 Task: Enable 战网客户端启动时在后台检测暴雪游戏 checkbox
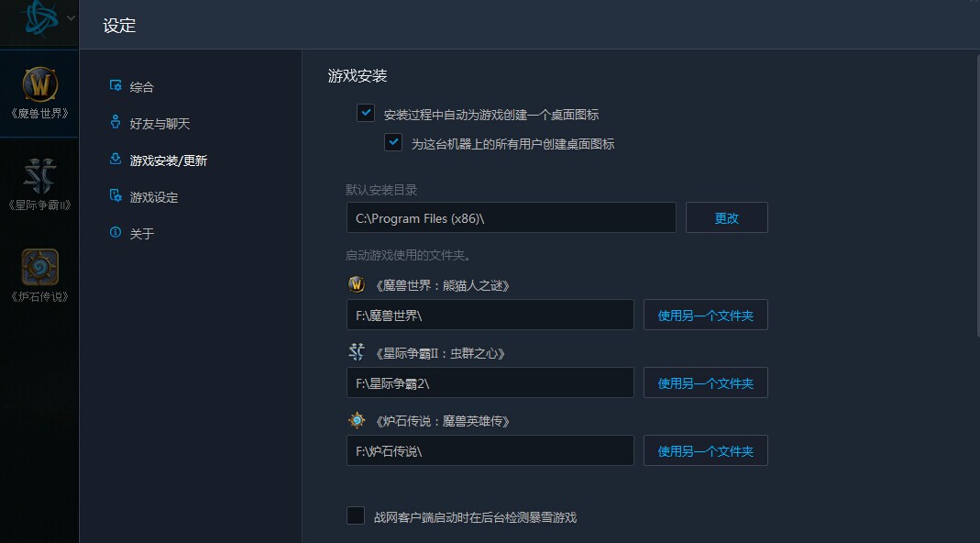point(356,515)
